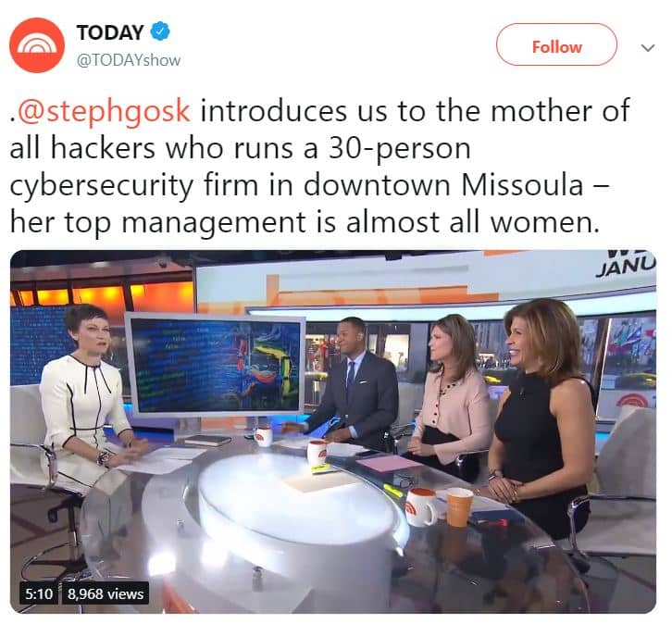Click the blue verified badge icon
Screen dimensions: 672x624
pos(160,31)
